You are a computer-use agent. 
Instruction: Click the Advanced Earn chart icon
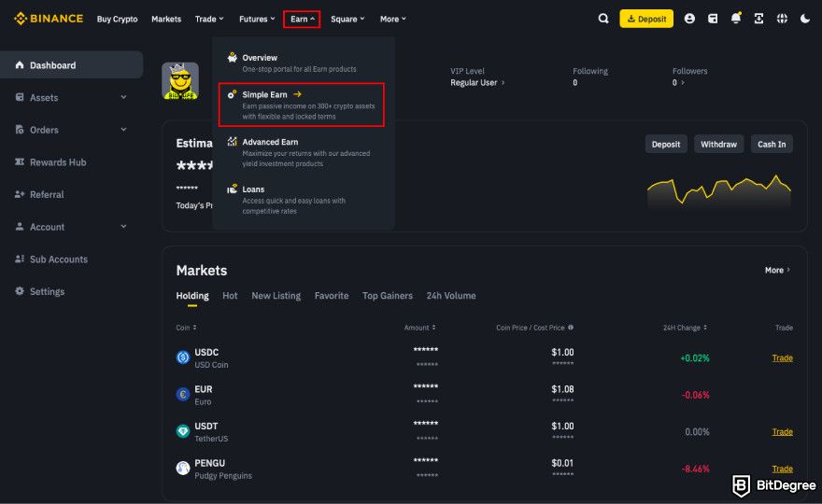233,142
